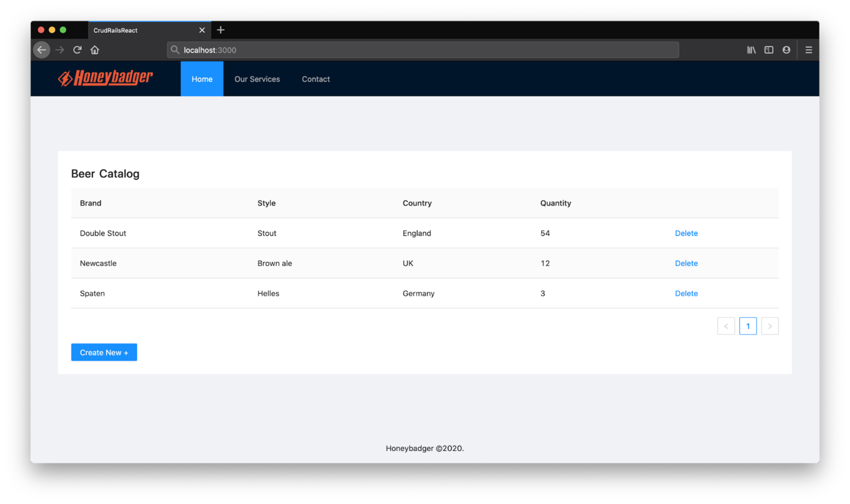Remove the Spaten beer record
The height and width of the screenshot is (504, 850).
point(686,293)
